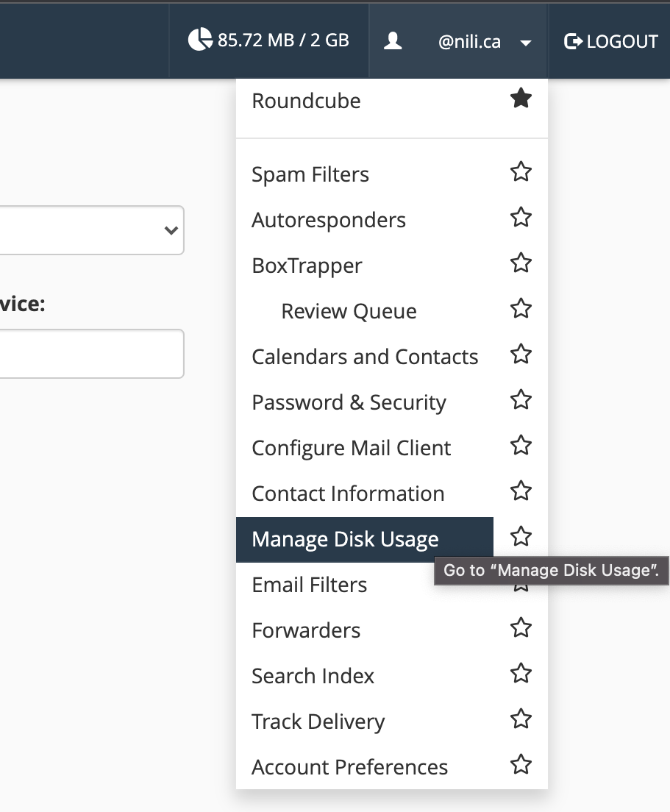670x812 pixels.
Task: Star the Autoresponders menu entry
Action: 521,217
